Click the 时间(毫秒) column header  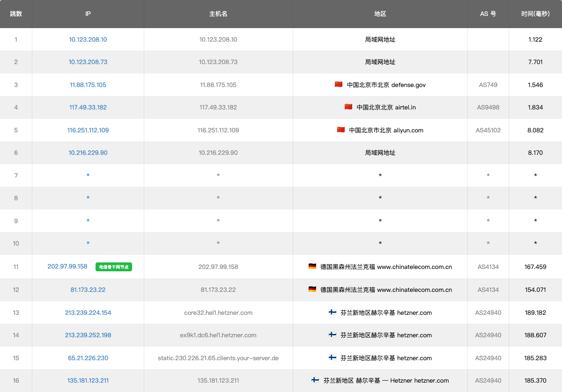click(535, 14)
